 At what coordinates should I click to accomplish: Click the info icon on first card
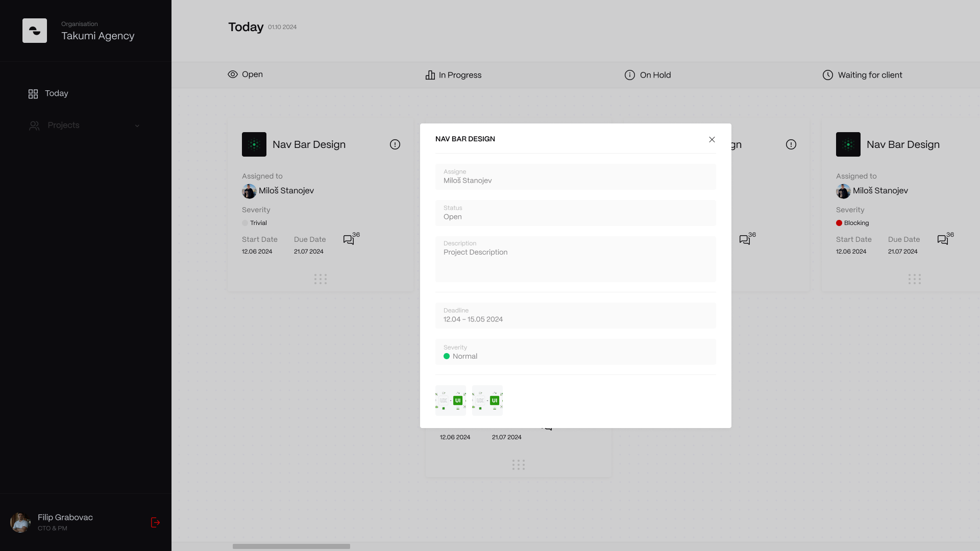pos(395,144)
